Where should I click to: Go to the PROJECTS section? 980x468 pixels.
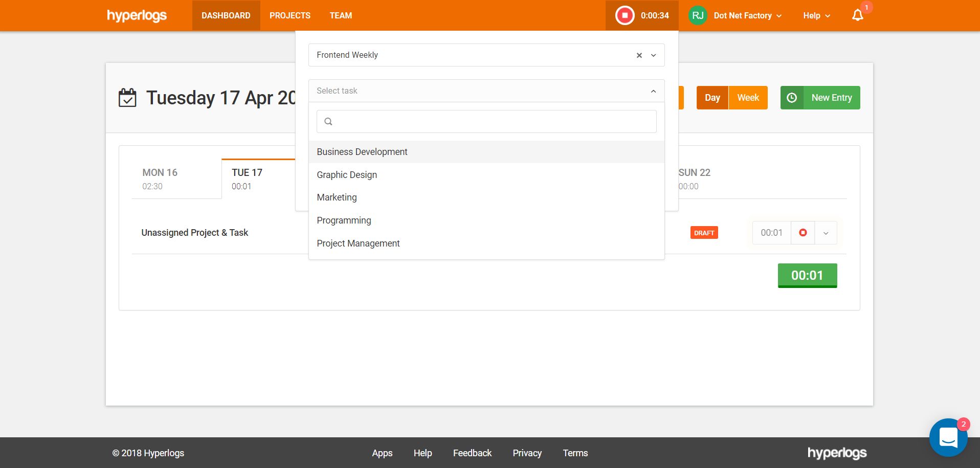tap(289, 15)
